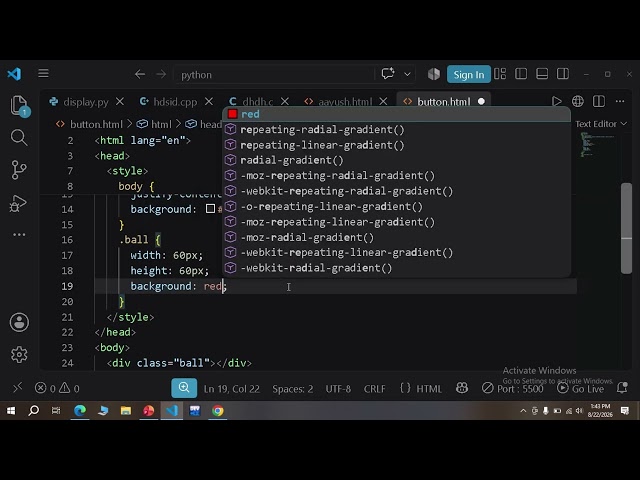Image resolution: width=640 pixels, height=480 pixels.
Task: Open the Manage gear icon
Action: pyautogui.click(x=19, y=354)
